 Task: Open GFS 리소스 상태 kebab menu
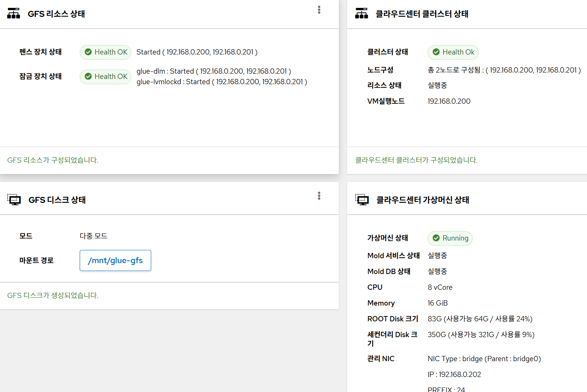319,10
